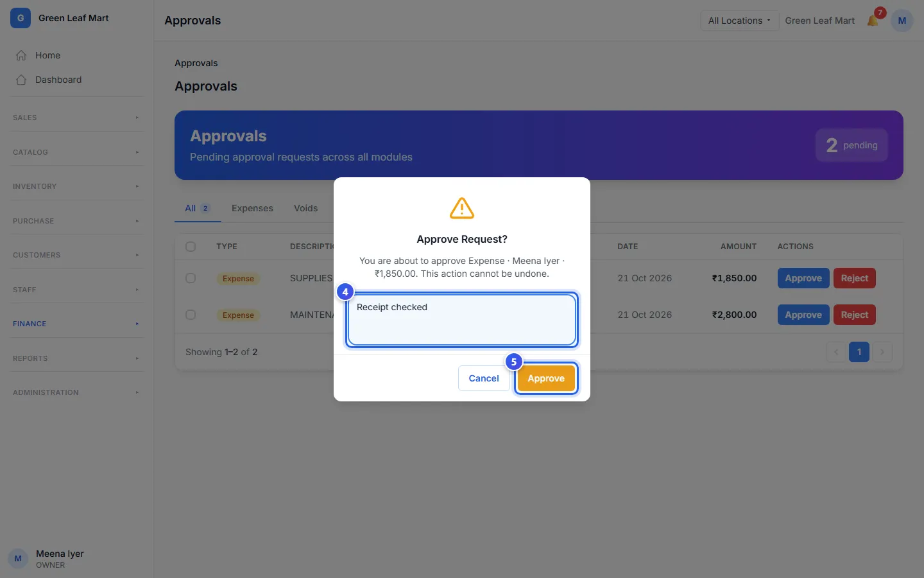
Task: Toggle the select-all checkbox in table header
Action: click(x=191, y=247)
